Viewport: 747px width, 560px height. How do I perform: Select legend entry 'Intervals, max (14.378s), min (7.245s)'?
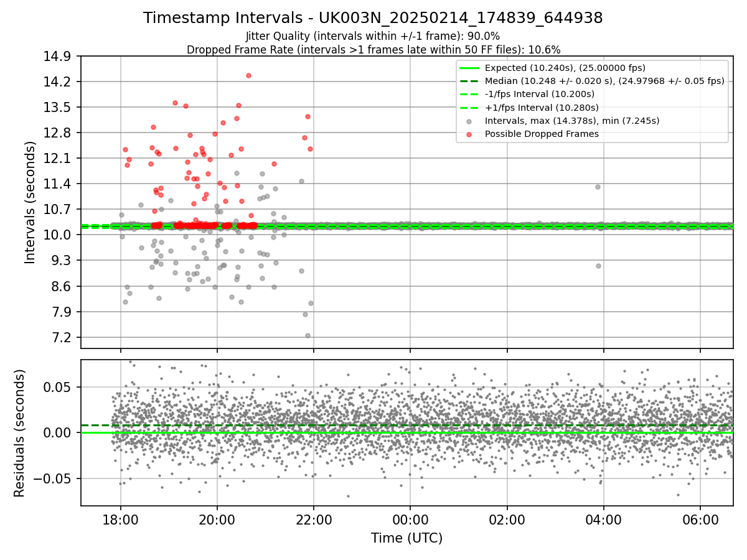(571, 121)
